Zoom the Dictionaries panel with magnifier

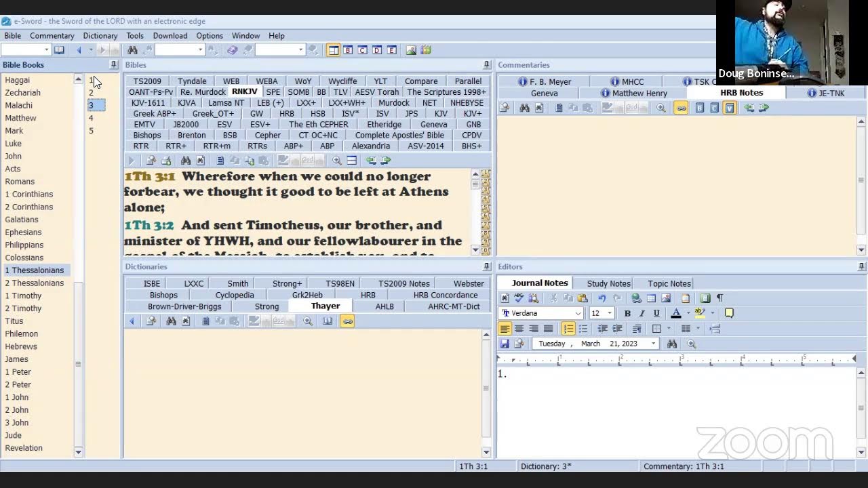[308, 321]
